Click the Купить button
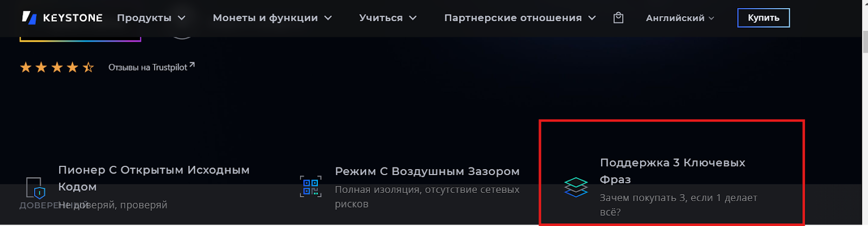The image size is (868, 226). [763, 18]
